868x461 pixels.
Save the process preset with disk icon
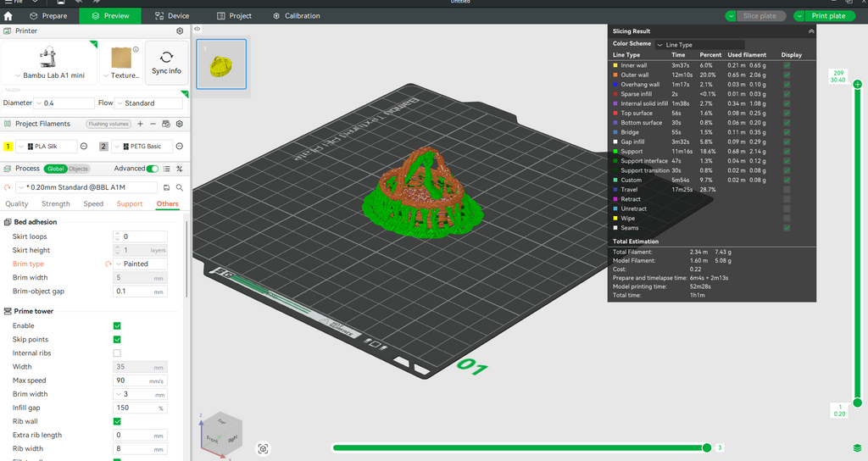(x=167, y=187)
